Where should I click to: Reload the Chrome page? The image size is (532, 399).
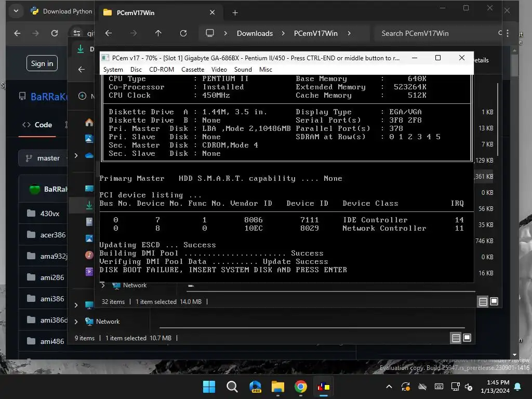point(54,33)
